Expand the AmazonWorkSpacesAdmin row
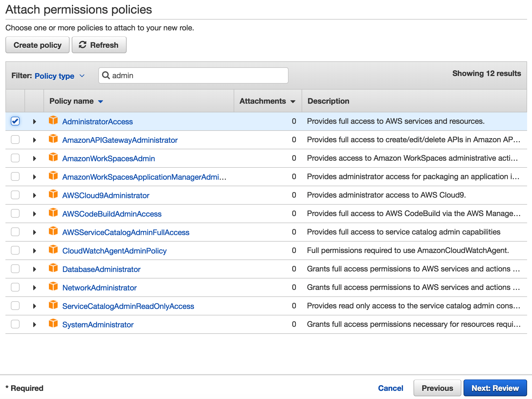The width and height of the screenshot is (532, 399). point(35,159)
